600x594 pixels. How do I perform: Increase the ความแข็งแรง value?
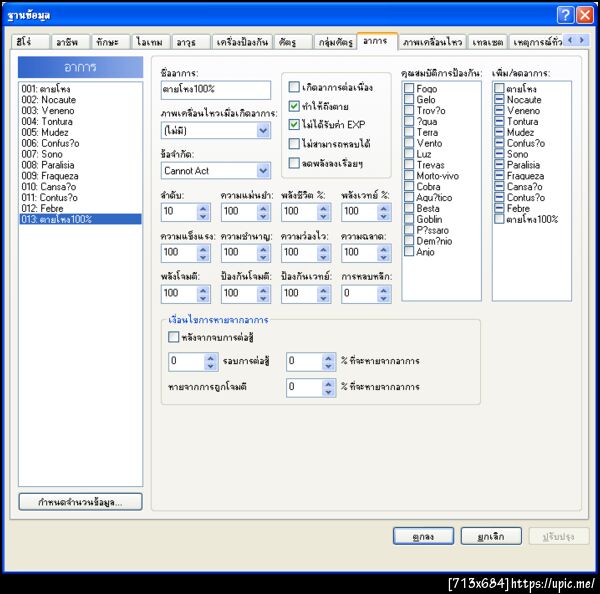203,249
